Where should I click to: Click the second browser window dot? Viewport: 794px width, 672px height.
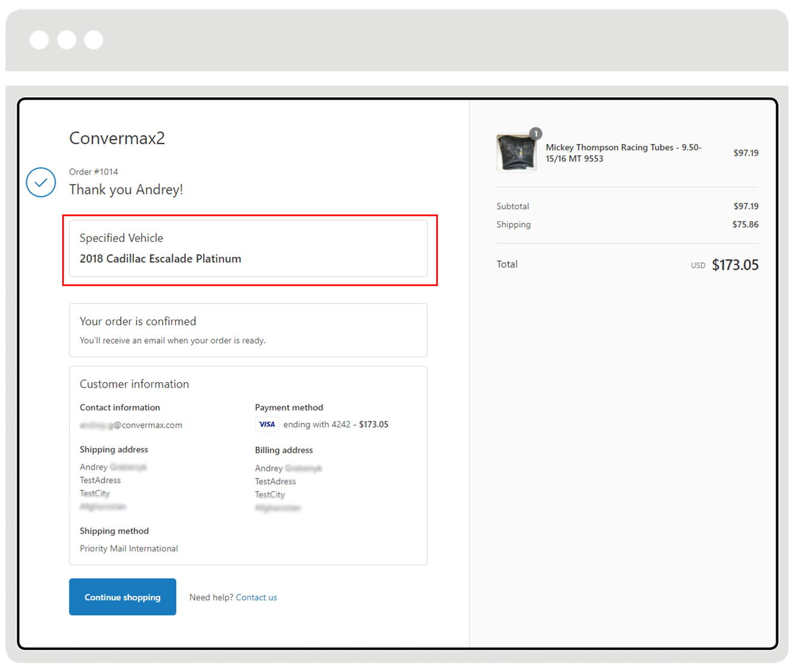click(67, 40)
